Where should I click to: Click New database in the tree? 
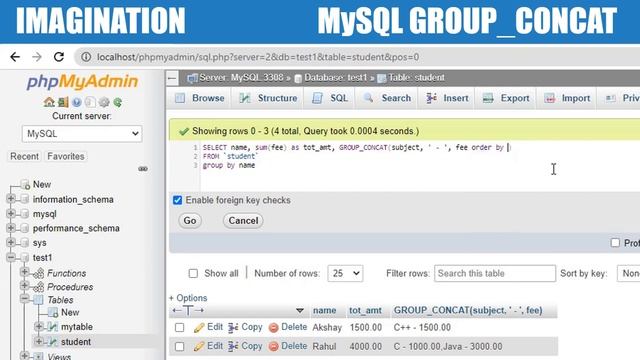click(42, 184)
